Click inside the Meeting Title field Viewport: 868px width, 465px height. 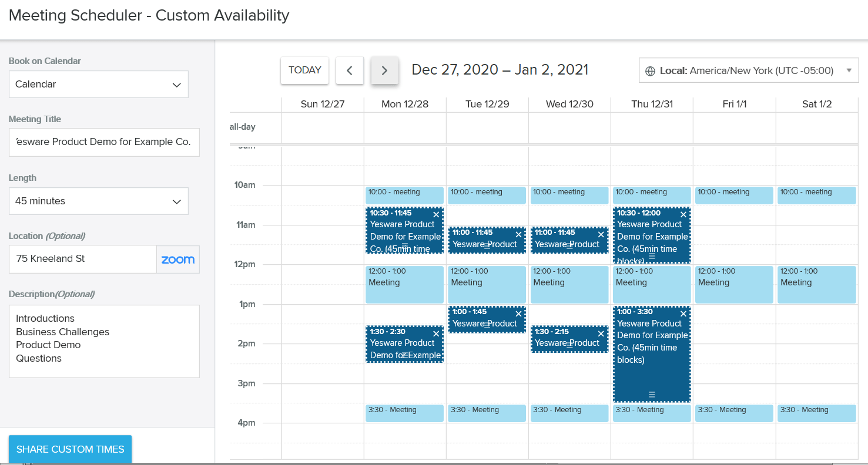click(x=104, y=142)
